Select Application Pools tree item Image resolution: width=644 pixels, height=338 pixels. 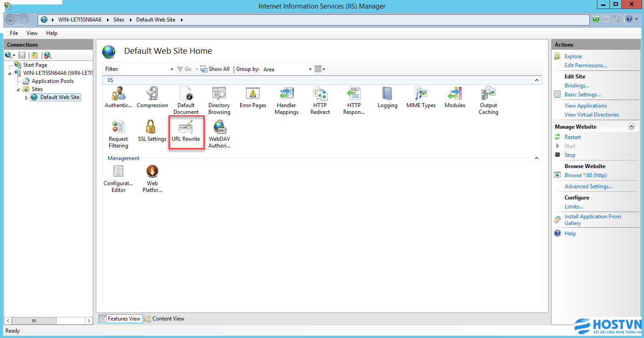[52, 81]
